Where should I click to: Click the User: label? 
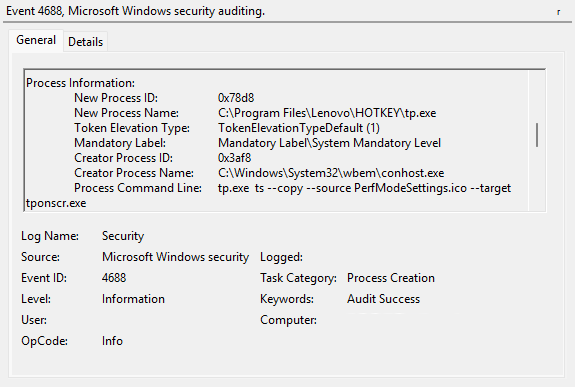click(x=34, y=320)
